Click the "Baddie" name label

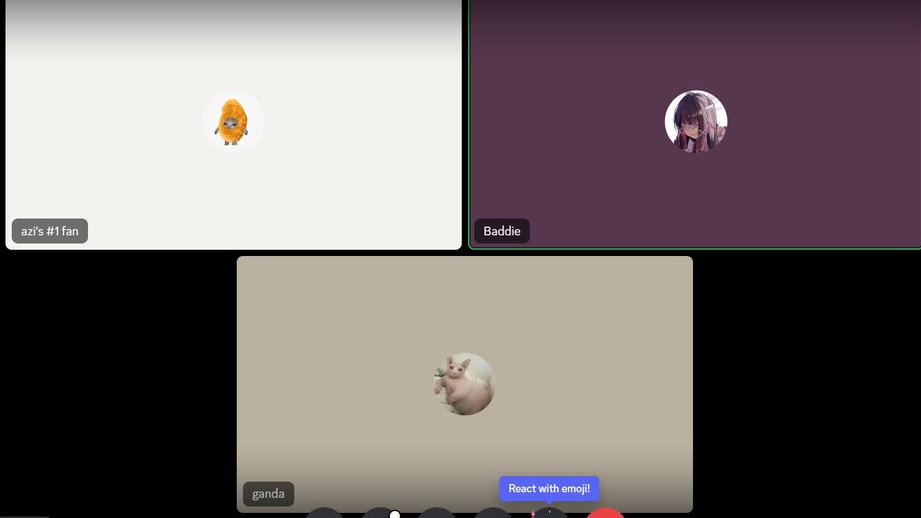pos(502,231)
